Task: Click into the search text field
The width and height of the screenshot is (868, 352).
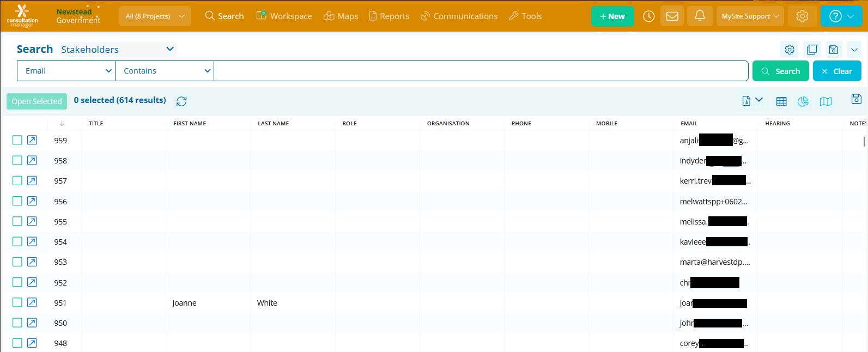Action: click(481, 71)
